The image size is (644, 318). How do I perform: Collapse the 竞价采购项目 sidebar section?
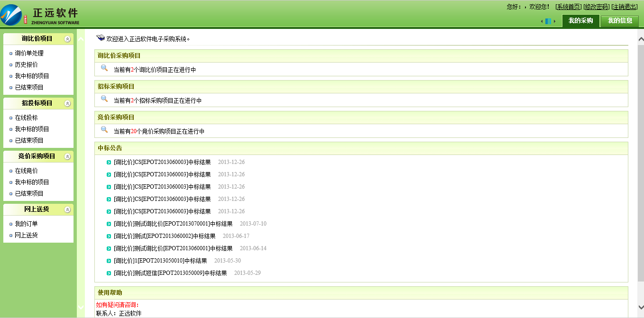pyautogui.click(x=67, y=156)
